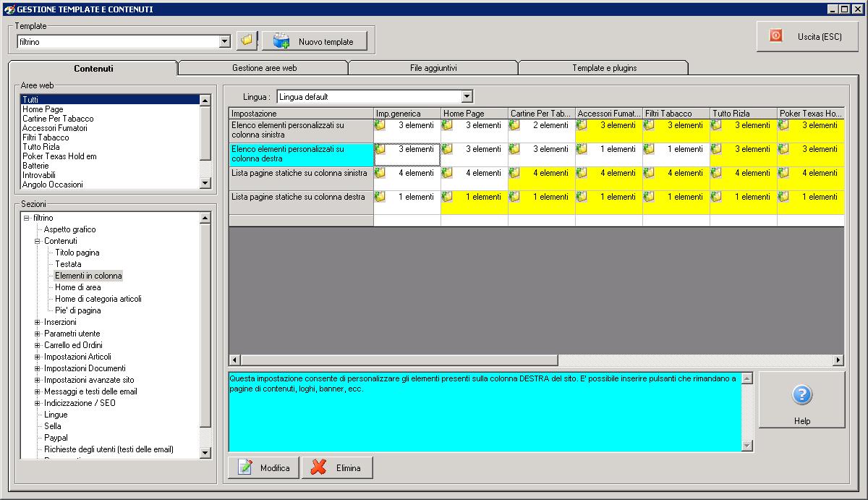Expand the Parametri utente tree node
The width and height of the screenshot is (868, 500).
pos(38,334)
